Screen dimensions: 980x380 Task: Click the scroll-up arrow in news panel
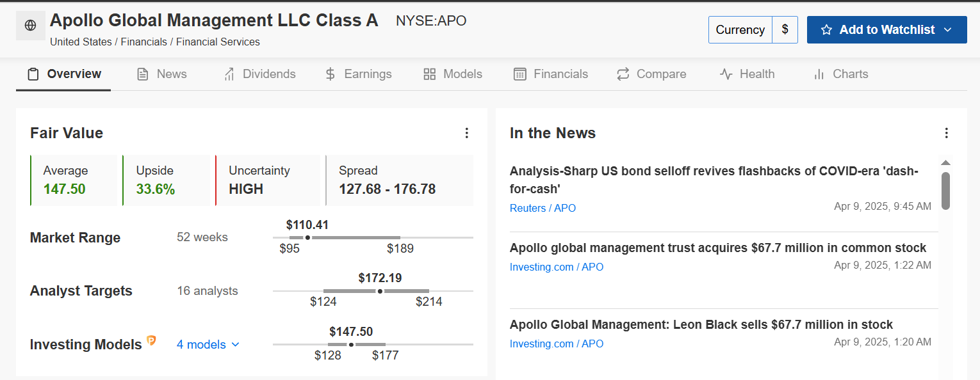945,162
